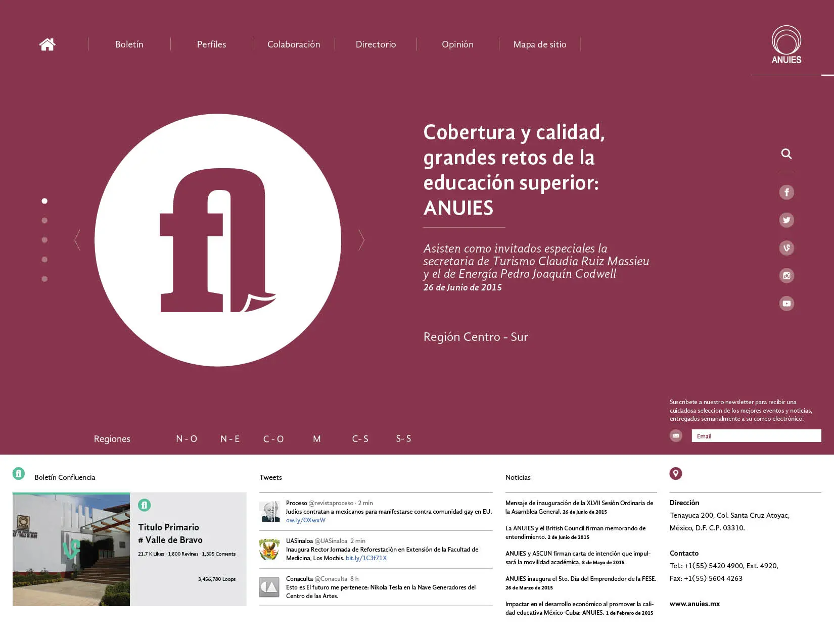
Task: Select the N-O region
Action: click(x=187, y=439)
